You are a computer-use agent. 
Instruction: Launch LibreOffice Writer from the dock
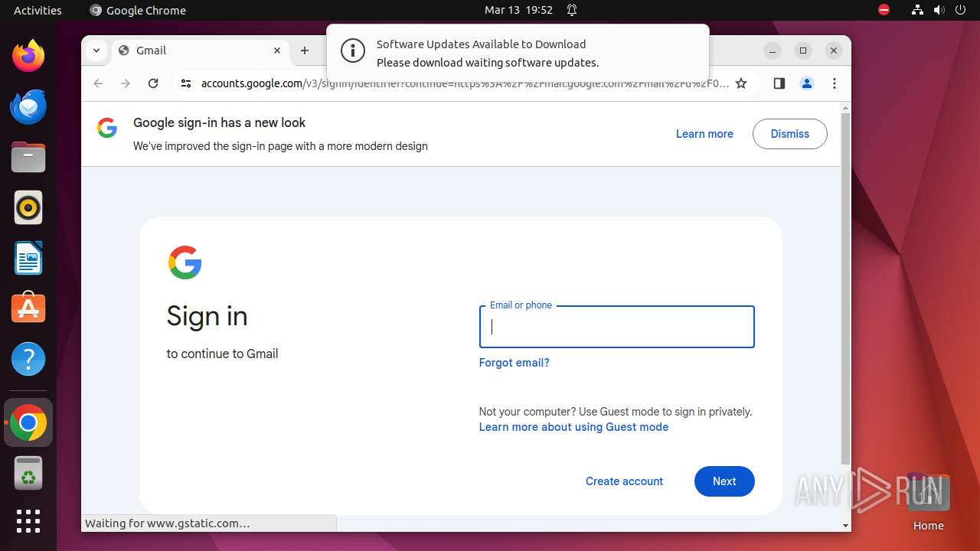28,258
